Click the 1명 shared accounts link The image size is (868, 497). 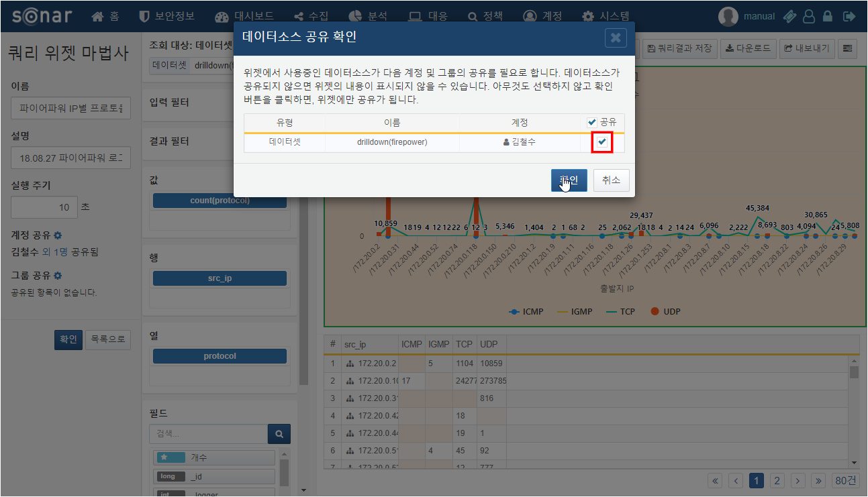[x=61, y=252]
